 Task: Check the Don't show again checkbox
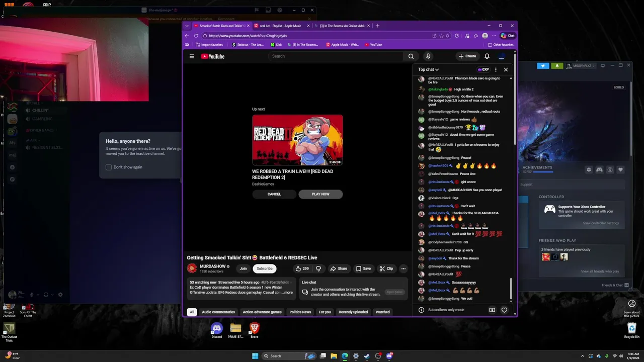pos(108,167)
